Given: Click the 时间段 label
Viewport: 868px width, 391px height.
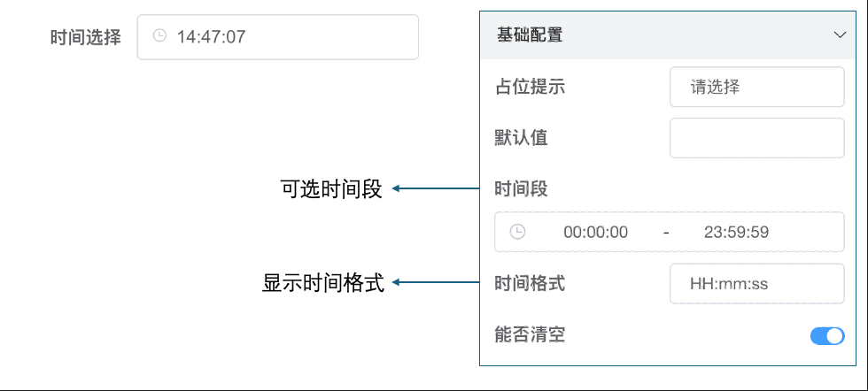Looking at the screenshot, I should [x=521, y=188].
